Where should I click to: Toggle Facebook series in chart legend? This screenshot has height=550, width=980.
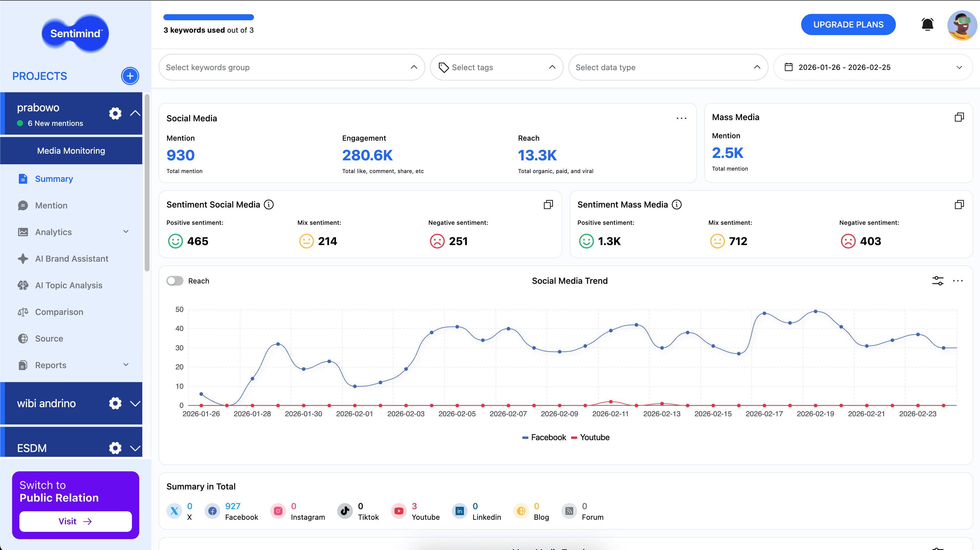tap(544, 437)
